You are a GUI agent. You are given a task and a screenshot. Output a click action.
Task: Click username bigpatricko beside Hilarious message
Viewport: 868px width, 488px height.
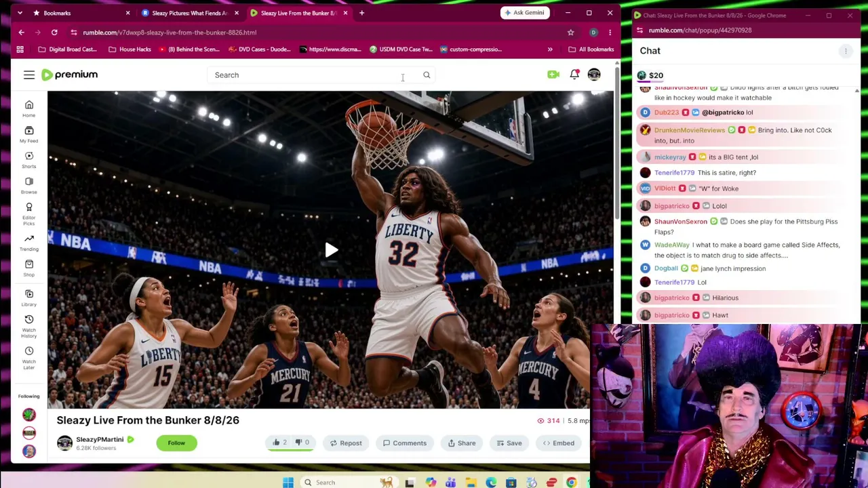coord(672,298)
